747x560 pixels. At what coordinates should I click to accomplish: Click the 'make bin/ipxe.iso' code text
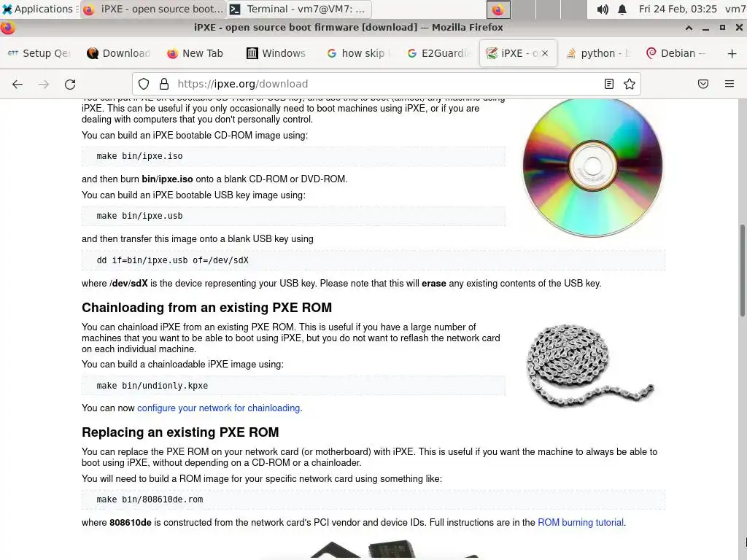(x=139, y=156)
